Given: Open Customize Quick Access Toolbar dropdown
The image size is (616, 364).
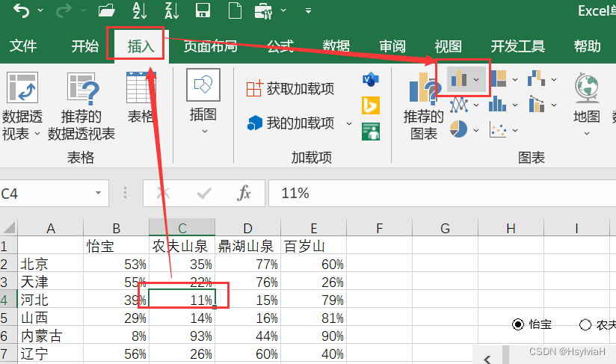Looking at the screenshot, I should click(x=309, y=10).
